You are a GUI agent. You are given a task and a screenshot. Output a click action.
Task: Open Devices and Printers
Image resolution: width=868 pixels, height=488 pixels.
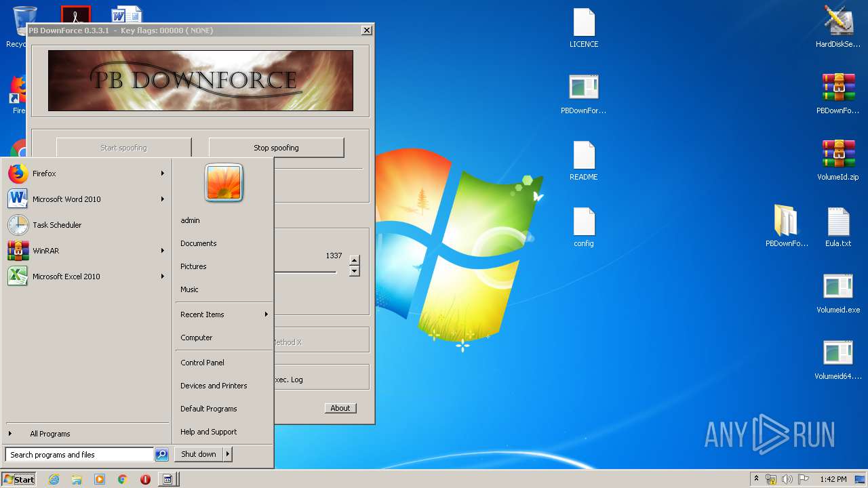[223, 386]
